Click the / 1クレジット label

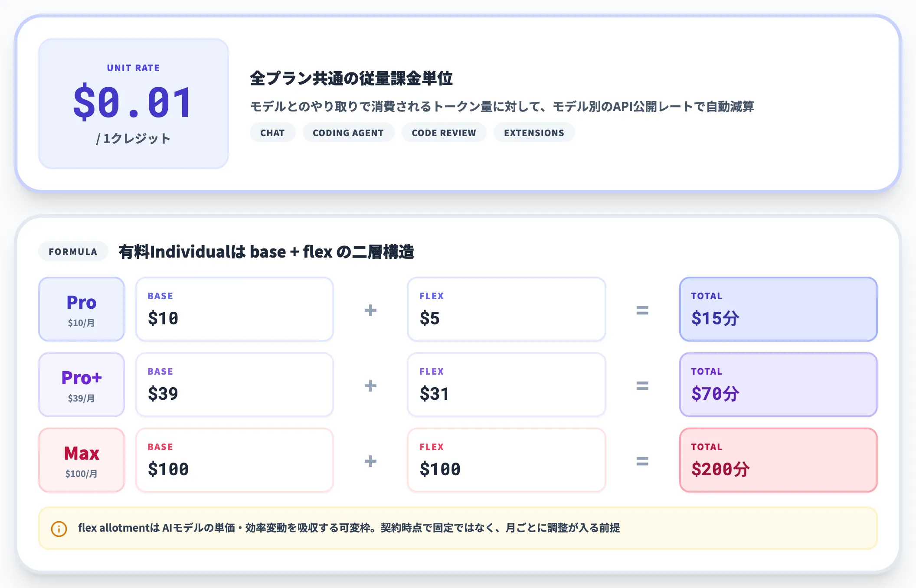134,139
